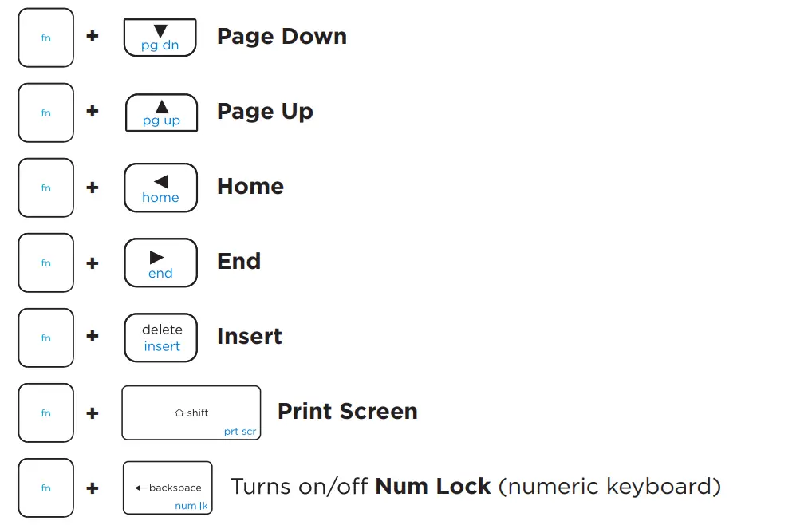The image size is (812, 525).
Task: Click the fn key in the Page Up row
Action: 45,112
